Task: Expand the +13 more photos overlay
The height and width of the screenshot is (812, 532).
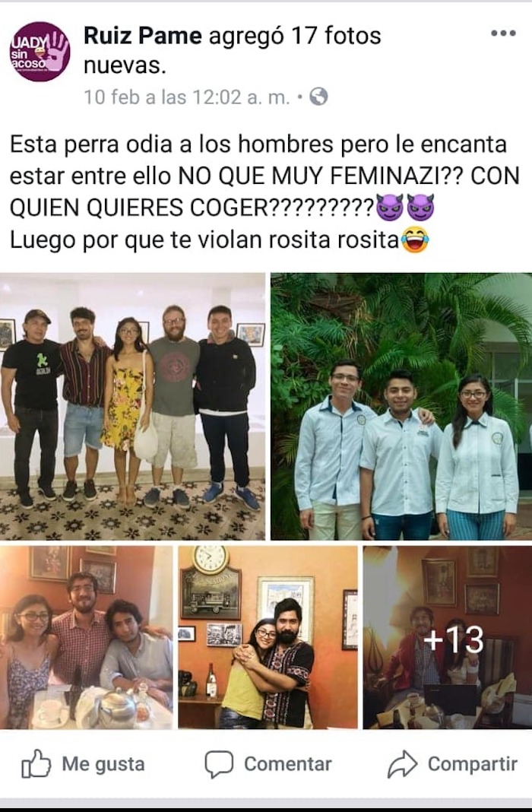Action: [447, 637]
